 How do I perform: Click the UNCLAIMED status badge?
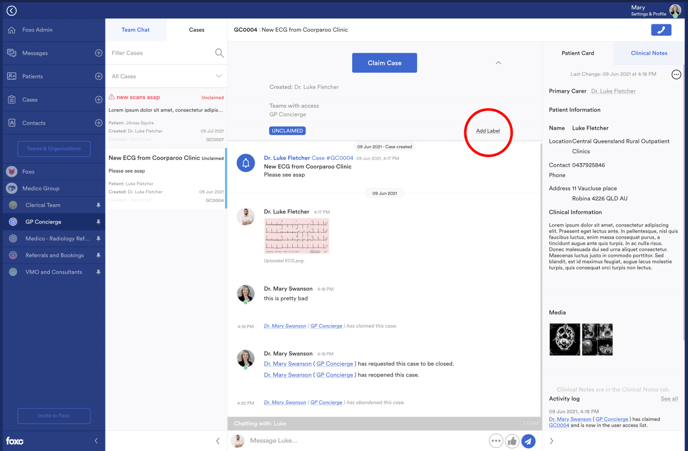(287, 131)
